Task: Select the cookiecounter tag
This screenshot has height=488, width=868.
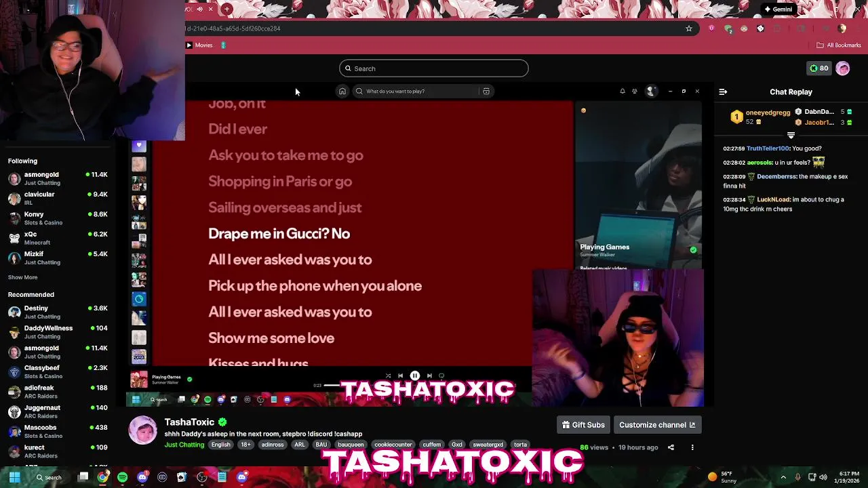Action: click(393, 445)
